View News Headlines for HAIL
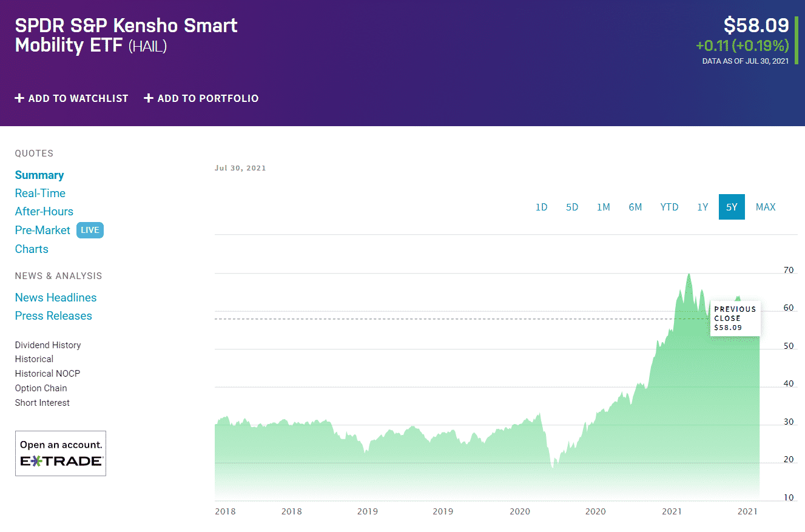Screen dimensions: 805x532 point(55,297)
